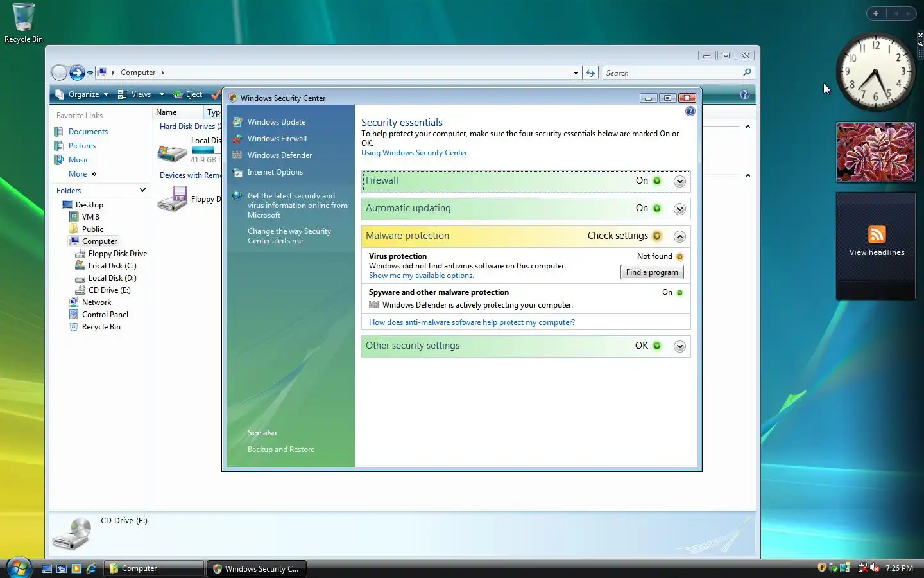Select the Floppy Disk Drive icon in file list
The width and height of the screenshot is (924, 578).
pos(173,199)
